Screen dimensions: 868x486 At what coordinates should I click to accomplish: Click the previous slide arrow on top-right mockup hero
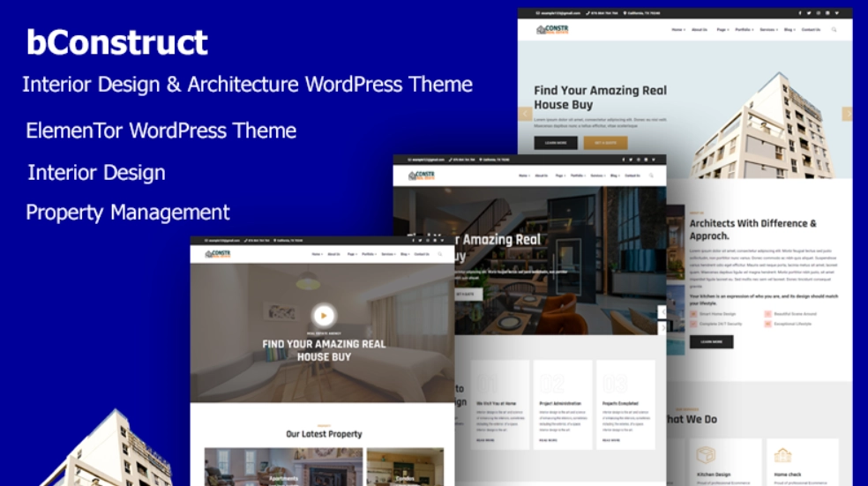[x=525, y=114]
